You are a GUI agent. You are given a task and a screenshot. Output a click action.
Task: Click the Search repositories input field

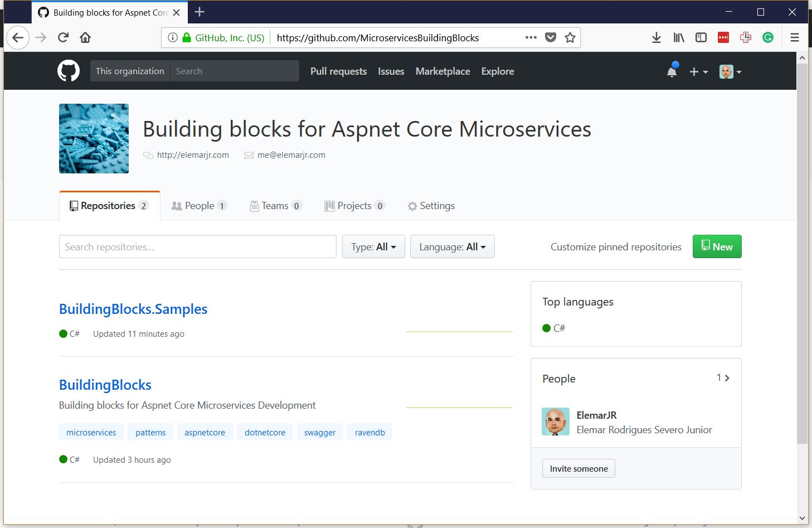click(x=197, y=247)
